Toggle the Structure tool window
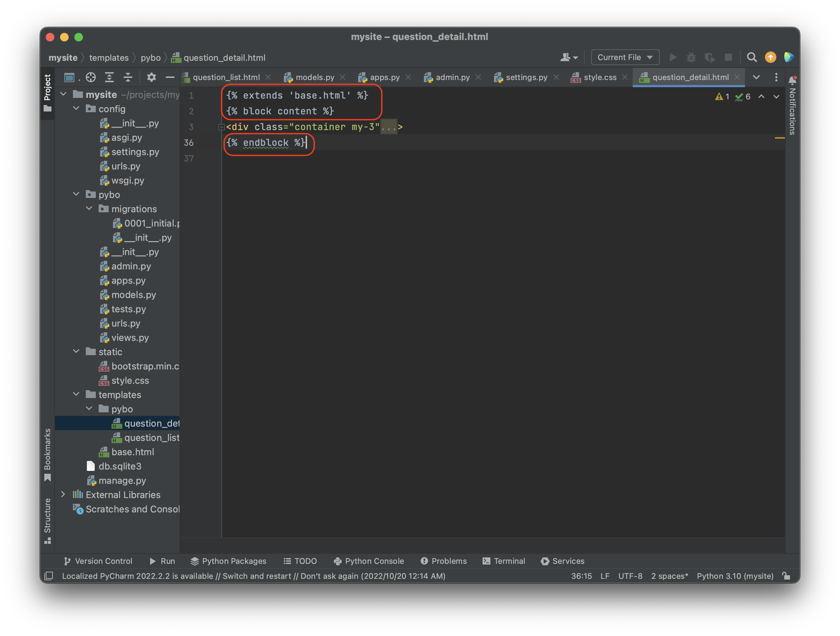The height and width of the screenshot is (636, 840). pos(48,520)
